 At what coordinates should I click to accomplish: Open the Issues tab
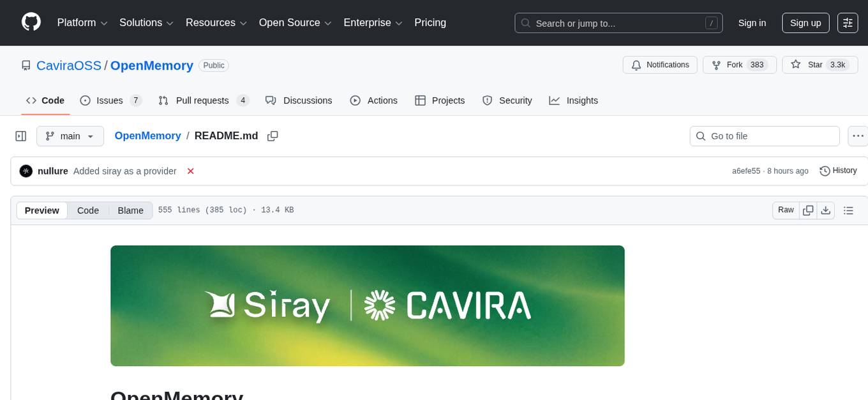[110, 100]
